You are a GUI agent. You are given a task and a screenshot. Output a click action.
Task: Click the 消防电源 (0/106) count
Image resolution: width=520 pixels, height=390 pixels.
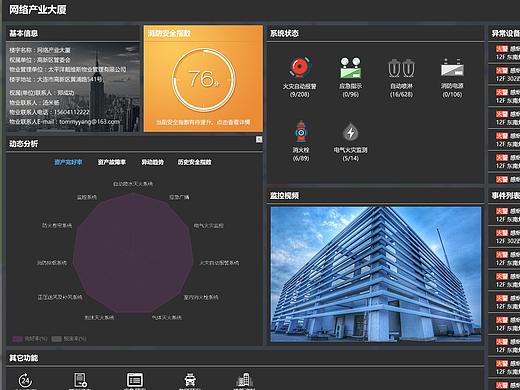pyautogui.click(x=452, y=94)
